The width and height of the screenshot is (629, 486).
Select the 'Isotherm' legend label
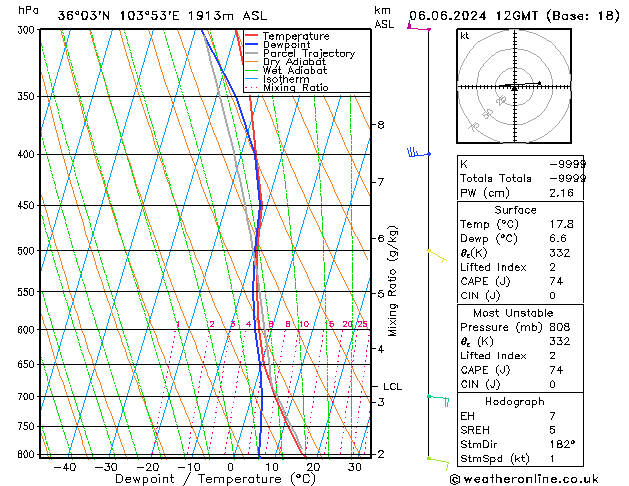point(286,79)
